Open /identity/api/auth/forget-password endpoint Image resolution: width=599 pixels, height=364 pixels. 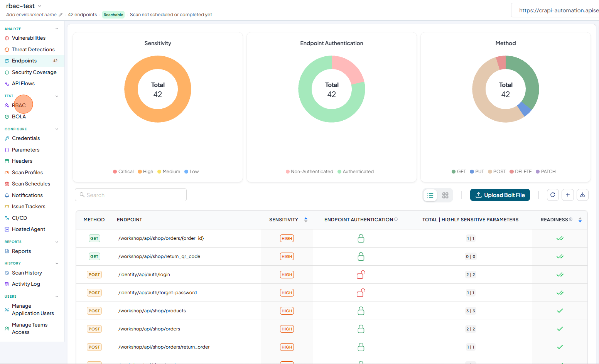click(157, 293)
